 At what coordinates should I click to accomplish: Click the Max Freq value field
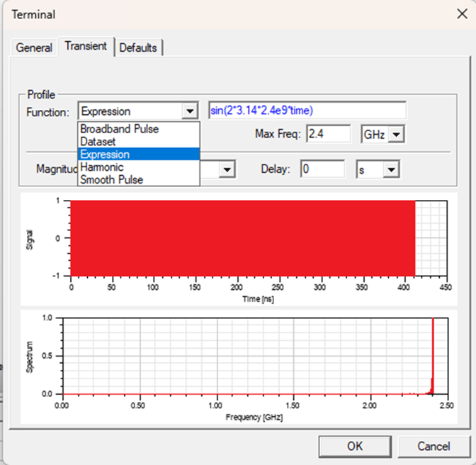[x=328, y=134]
